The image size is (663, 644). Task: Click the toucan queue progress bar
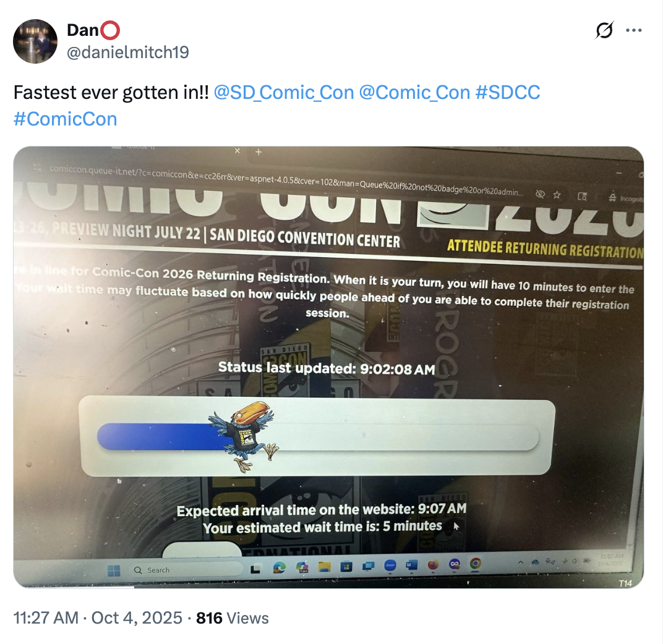317,437
